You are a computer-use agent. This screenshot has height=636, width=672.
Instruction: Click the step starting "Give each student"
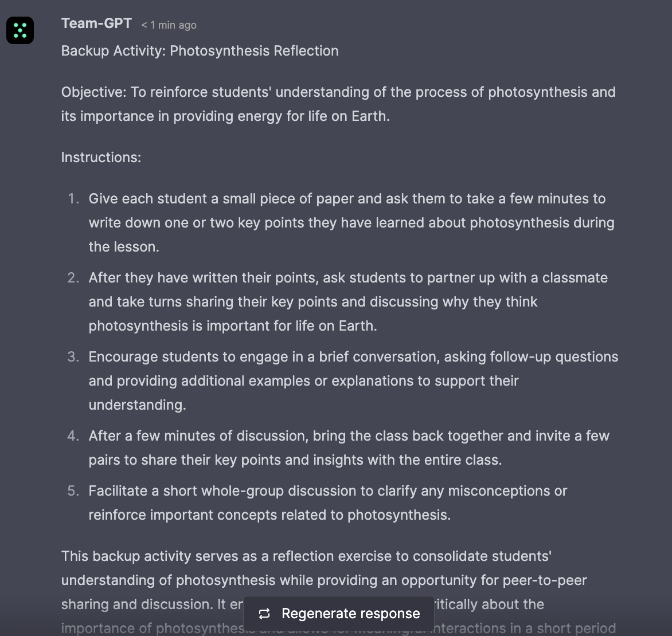point(351,223)
